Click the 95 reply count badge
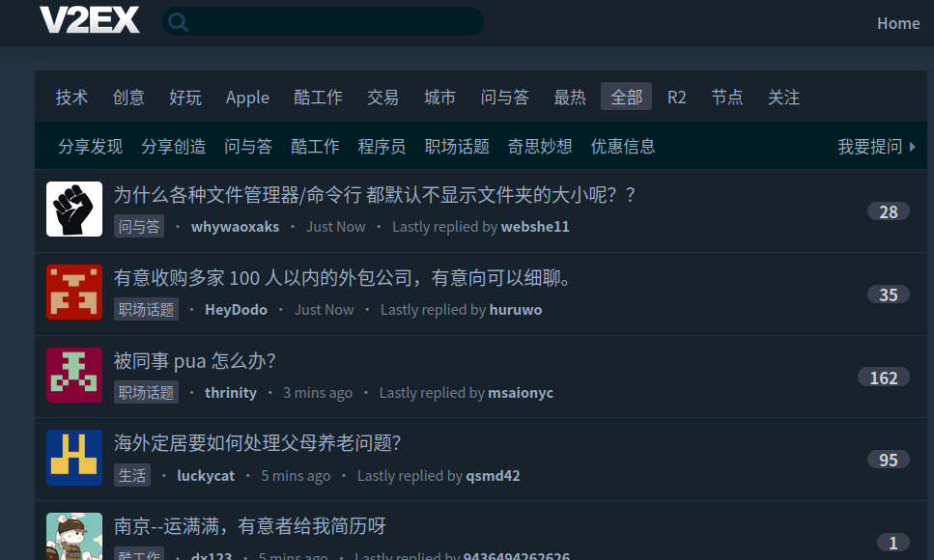Image resolution: width=934 pixels, height=560 pixels. (x=888, y=460)
